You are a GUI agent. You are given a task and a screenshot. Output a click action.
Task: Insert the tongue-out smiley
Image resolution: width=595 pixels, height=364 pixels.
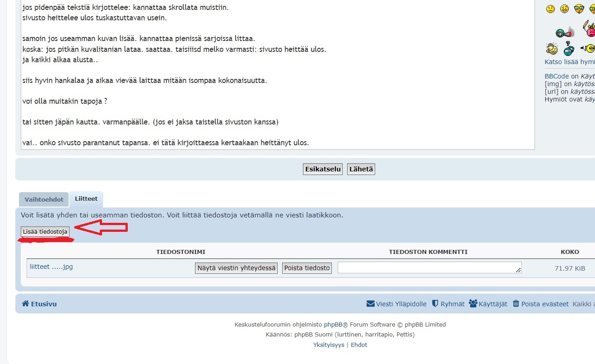(564, 9)
